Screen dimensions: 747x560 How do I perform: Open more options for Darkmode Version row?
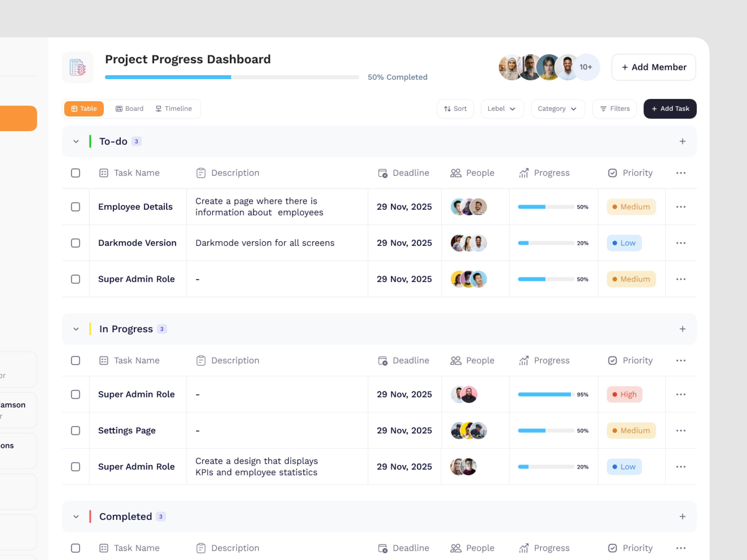(x=681, y=243)
